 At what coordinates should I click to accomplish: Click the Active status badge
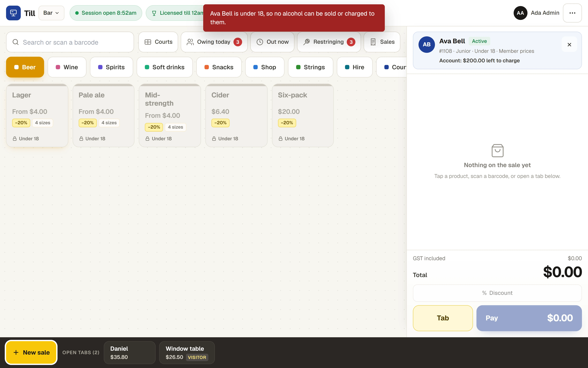tap(479, 41)
